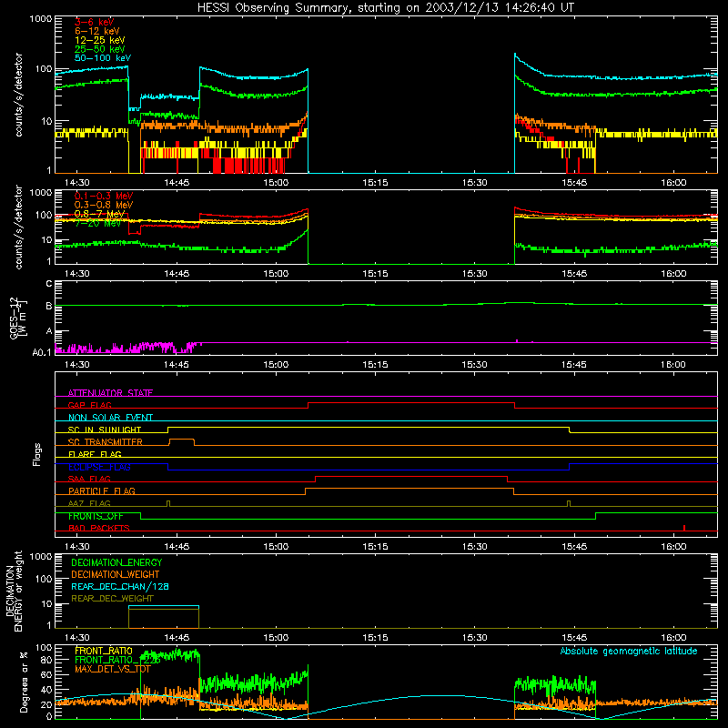Click the Absolute geomagnetic latitude label
728x728 pixels.
pyautogui.click(x=629, y=651)
